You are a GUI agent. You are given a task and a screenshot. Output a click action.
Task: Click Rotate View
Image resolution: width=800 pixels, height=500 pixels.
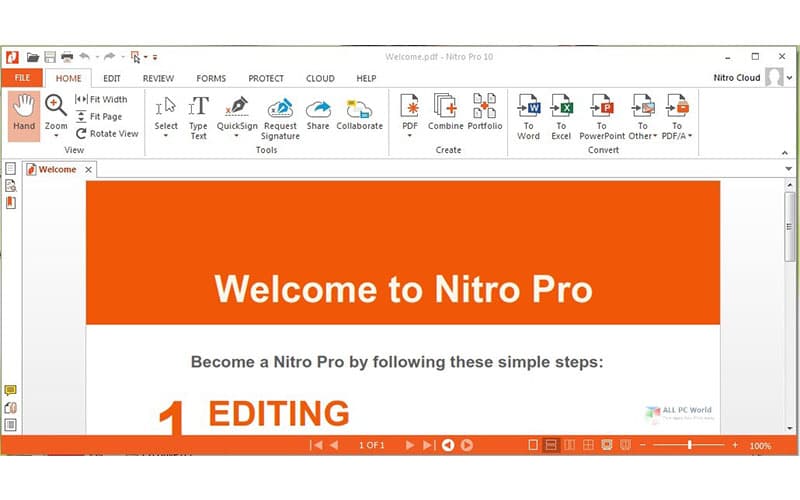coord(107,134)
